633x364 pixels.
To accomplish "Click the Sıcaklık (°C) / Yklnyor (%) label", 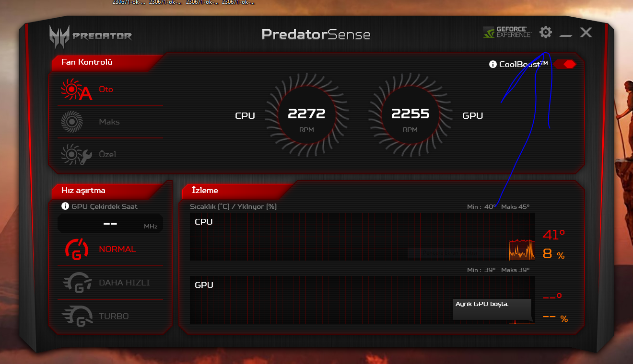I will click(234, 206).
